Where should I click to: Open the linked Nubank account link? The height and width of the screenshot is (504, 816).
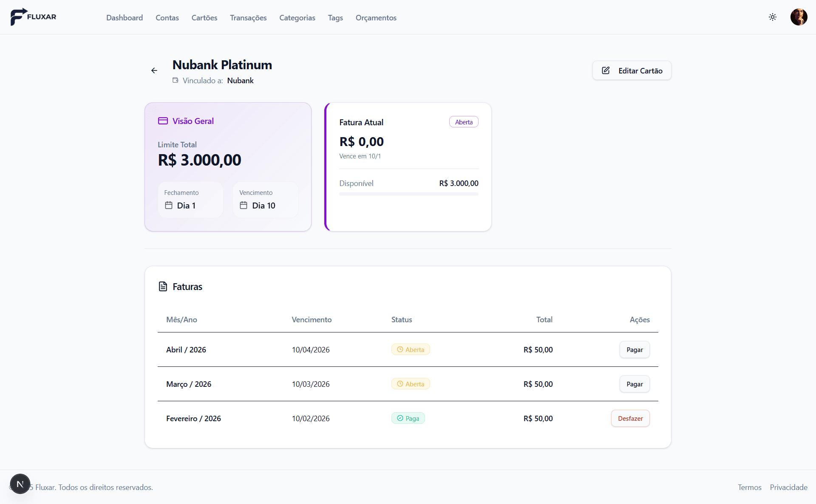(240, 81)
